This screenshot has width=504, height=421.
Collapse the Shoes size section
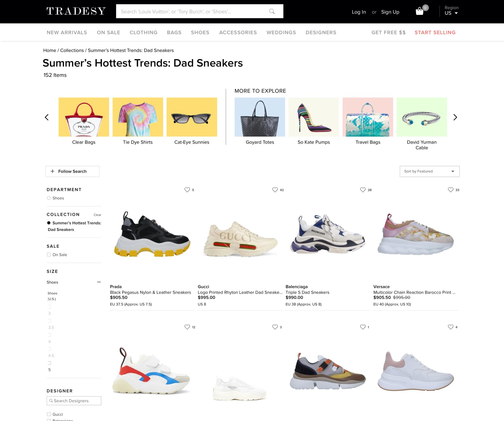(x=99, y=282)
